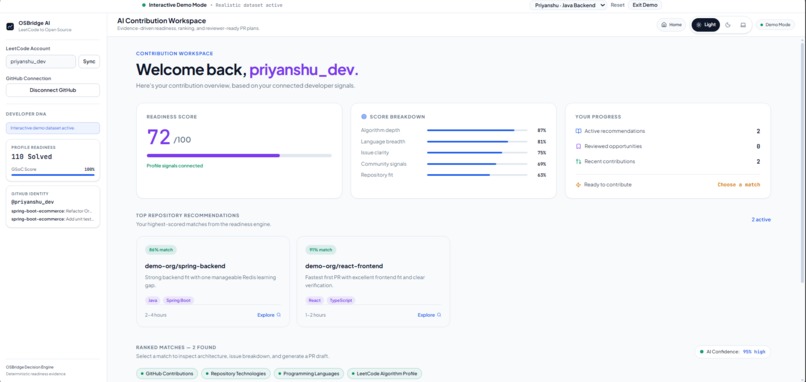Click the 91% match badge
The width and height of the screenshot is (806, 382).
(x=321, y=250)
